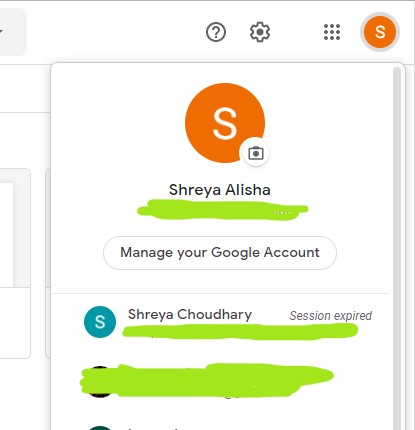Viewport: 415px width, 430px height.
Task: Click Manage your Google Account button
Action: click(x=220, y=253)
